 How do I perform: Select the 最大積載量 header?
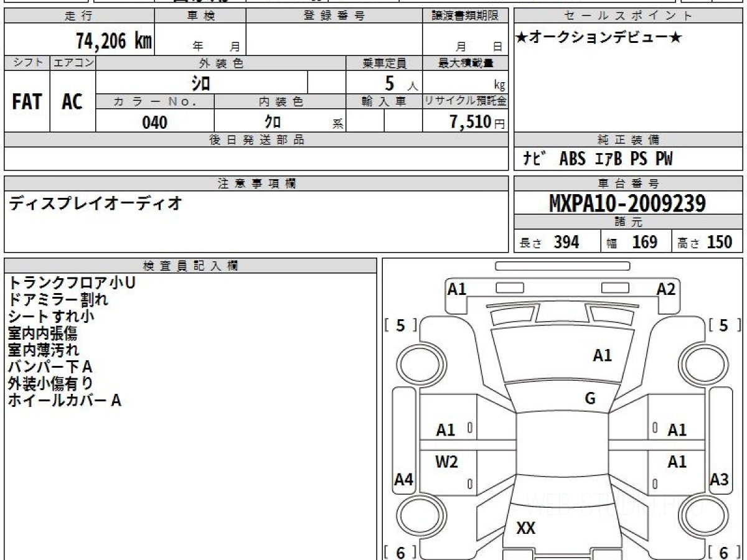[465, 63]
